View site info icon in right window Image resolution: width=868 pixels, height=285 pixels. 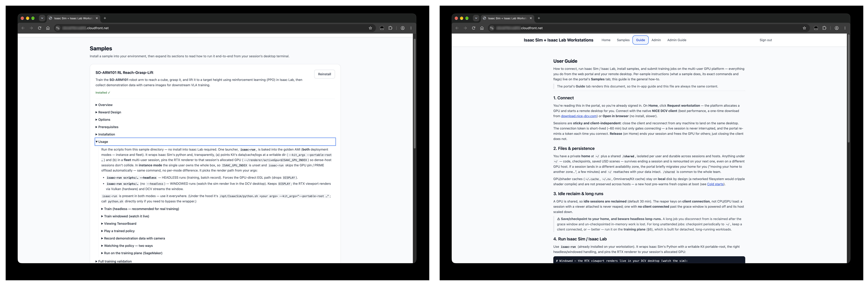click(492, 28)
